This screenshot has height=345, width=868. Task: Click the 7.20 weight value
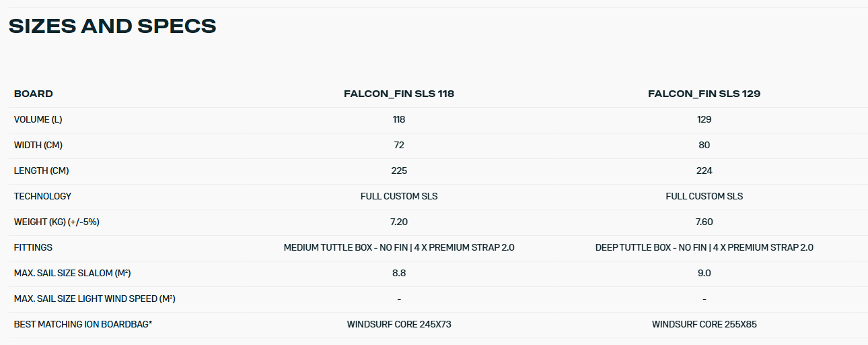[399, 222]
